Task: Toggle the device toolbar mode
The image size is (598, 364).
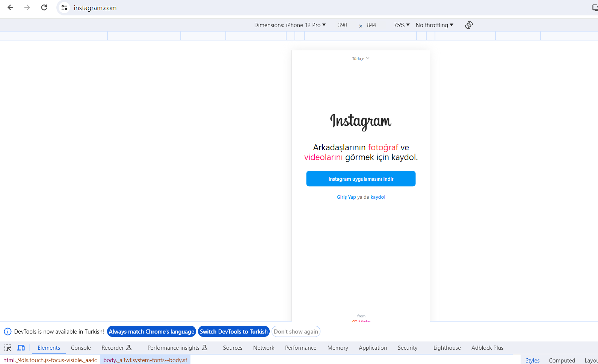Action: [x=21, y=348]
